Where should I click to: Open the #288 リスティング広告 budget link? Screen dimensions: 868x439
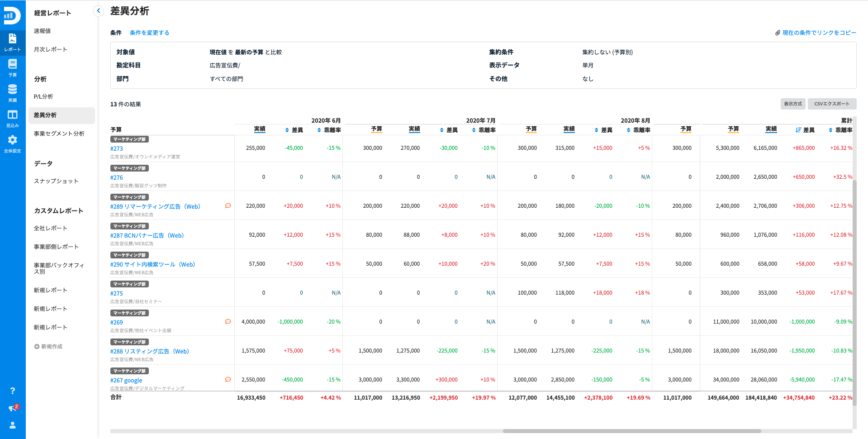149,351
